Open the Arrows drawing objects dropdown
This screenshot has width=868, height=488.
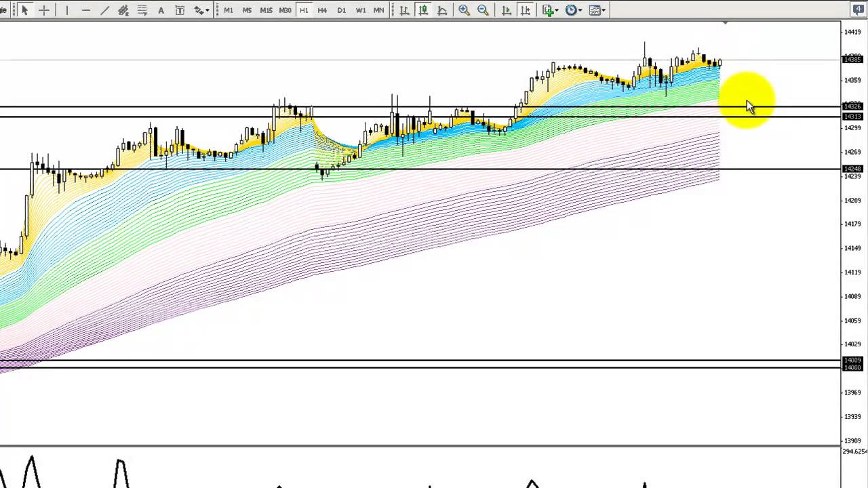(x=201, y=10)
